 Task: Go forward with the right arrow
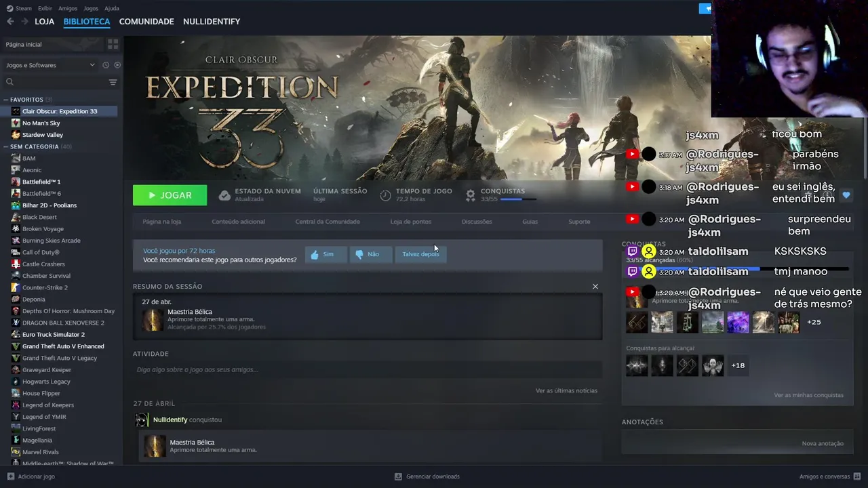click(24, 22)
